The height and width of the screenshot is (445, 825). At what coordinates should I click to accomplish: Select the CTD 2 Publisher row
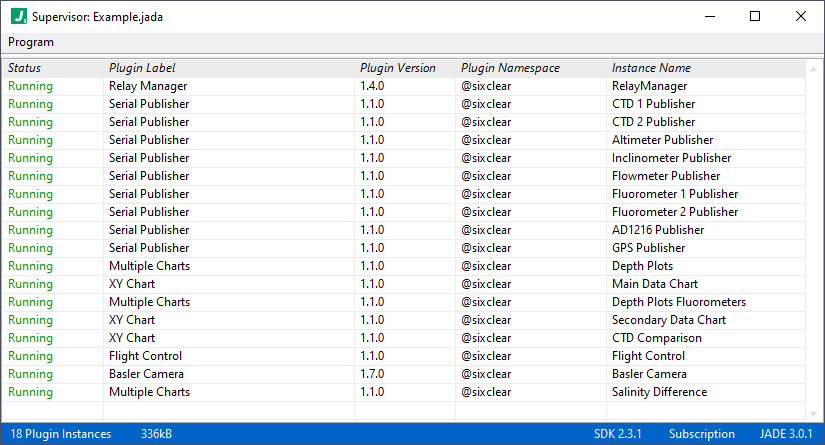[404, 122]
